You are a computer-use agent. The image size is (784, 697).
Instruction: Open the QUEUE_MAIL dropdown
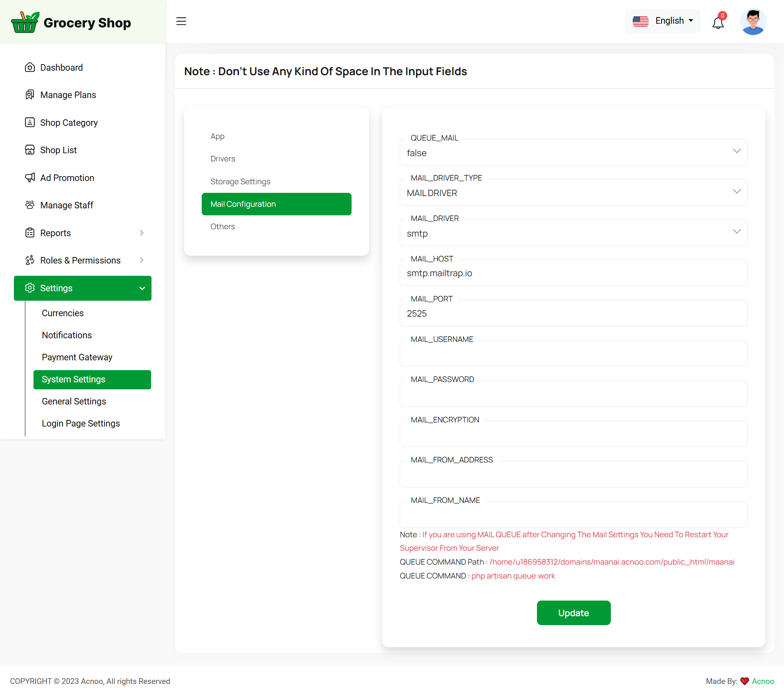pos(573,152)
